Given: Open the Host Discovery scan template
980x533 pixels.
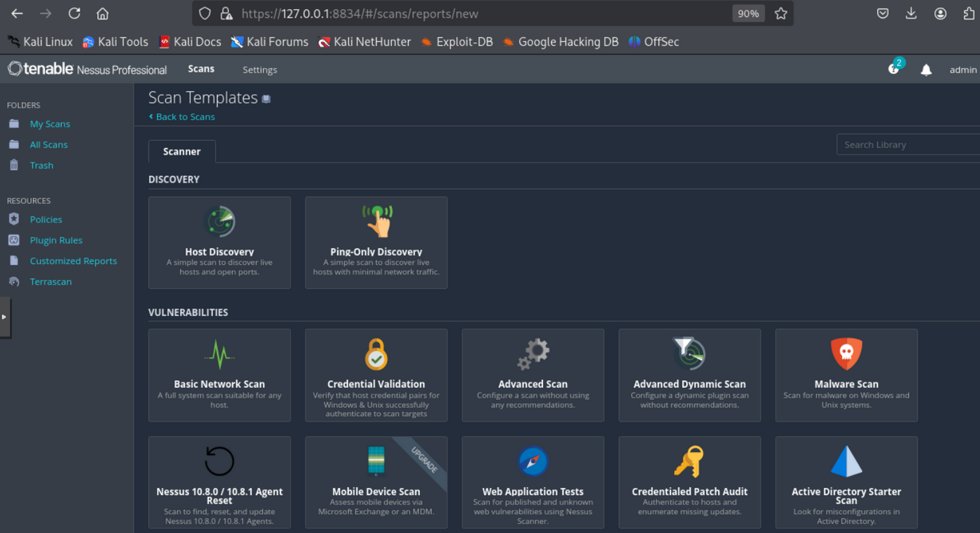Looking at the screenshot, I should (219, 242).
